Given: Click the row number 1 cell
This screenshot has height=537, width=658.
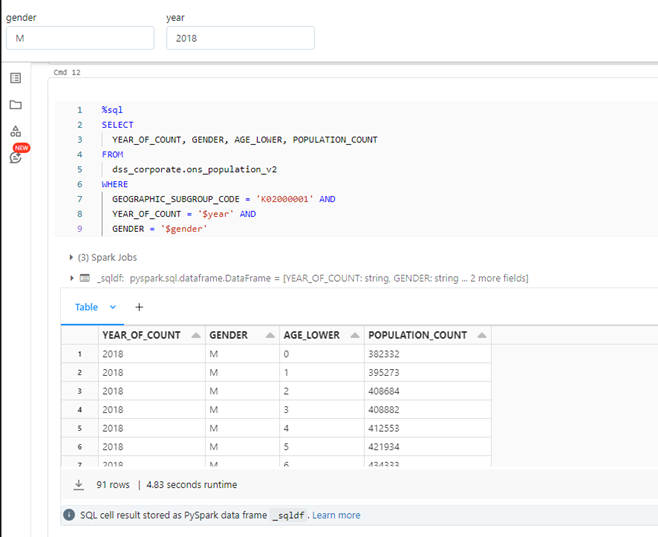Looking at the screenshot, I should coord(80,354).
